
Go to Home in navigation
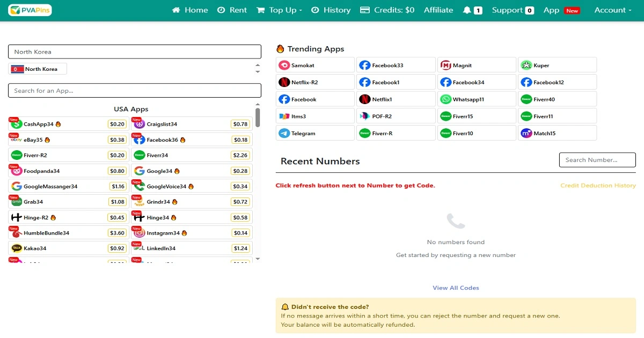coord(190,10)
